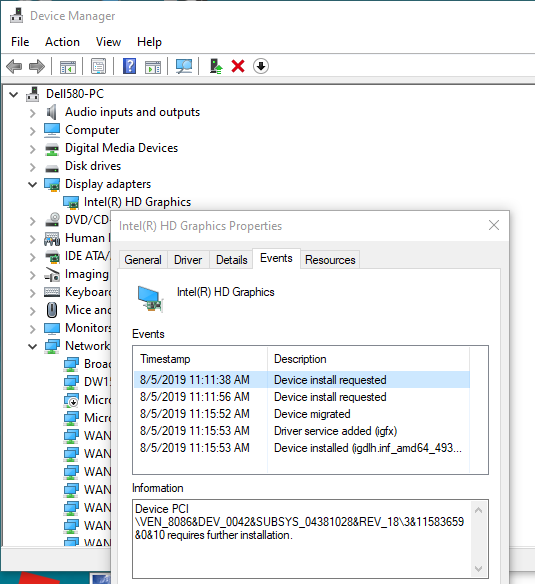Expand Audio inputs and outputs
Viewport: 535px width, 584px height.
point(32,112)
